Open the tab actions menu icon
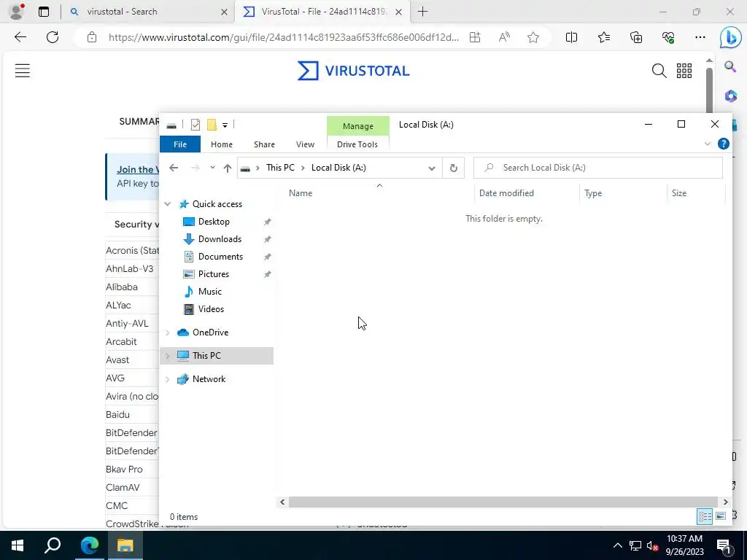 (44, 12)
